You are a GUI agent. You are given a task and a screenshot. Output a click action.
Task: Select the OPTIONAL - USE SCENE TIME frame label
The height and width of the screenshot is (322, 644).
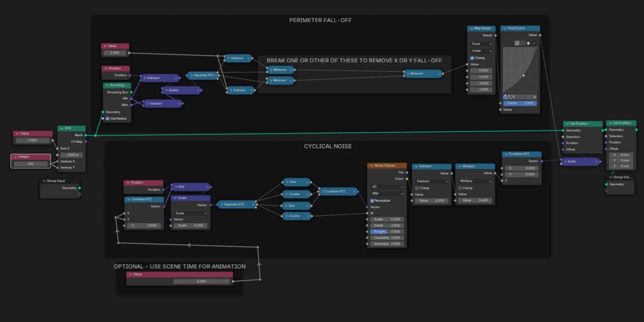[x=179, y=266]
